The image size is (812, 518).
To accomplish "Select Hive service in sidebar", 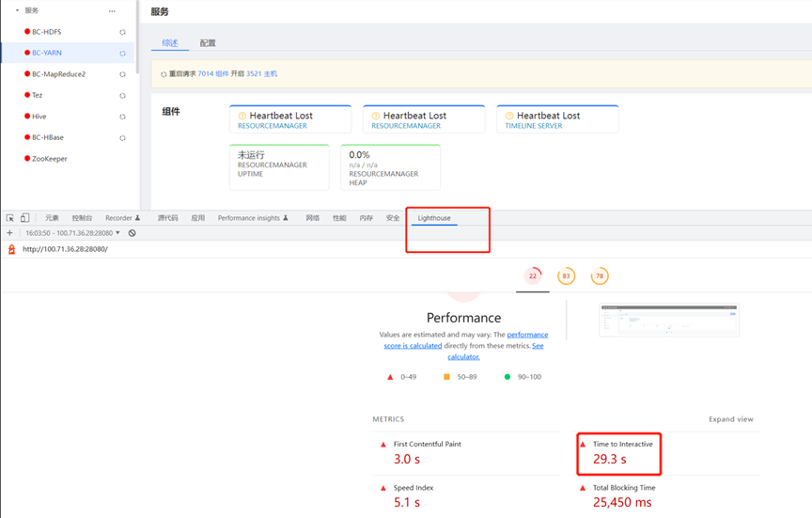I will click(x=39, y=117).
